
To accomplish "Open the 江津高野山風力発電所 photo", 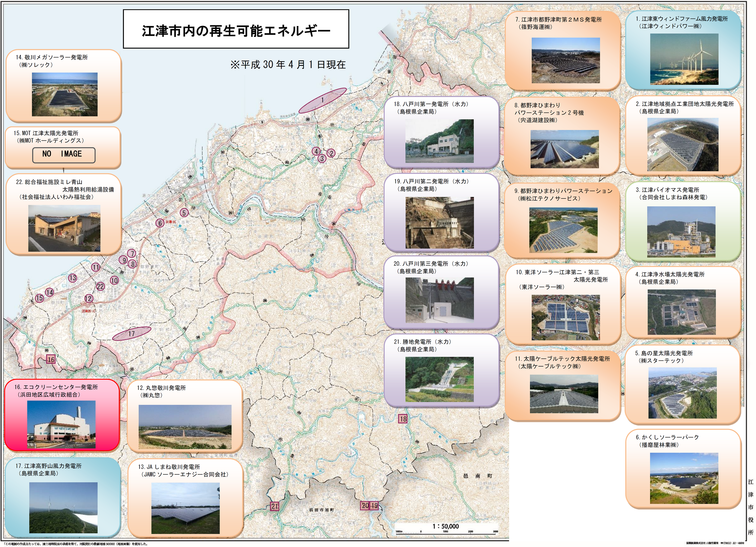I will click(x=63, y=508).
